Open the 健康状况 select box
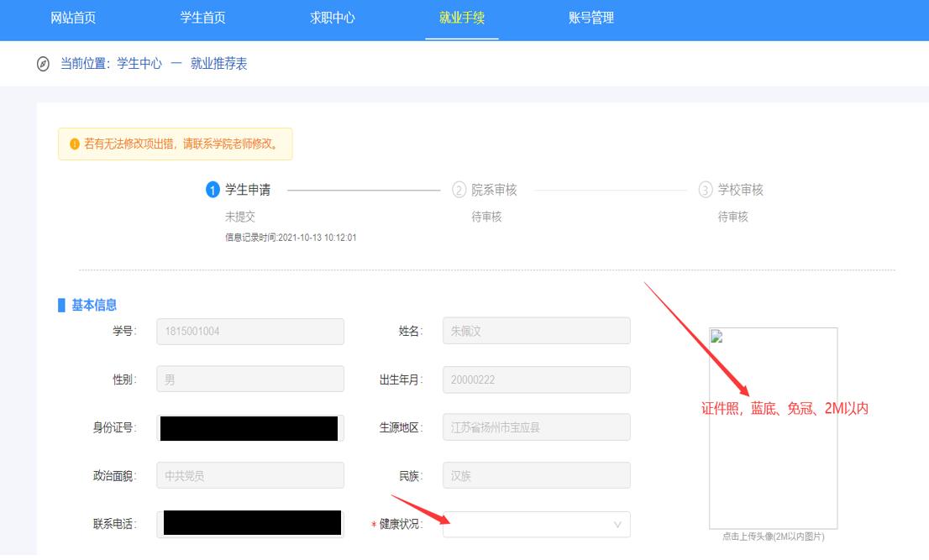 point(529,525)
